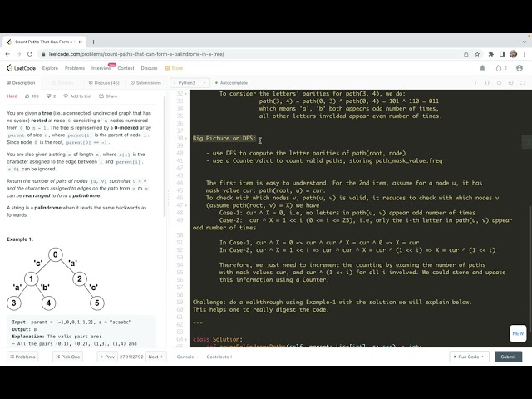Image resolution: width=532 pixels, height=399 pixels.
Task: Click the lock icon in address bar
Action: tap(43, 54)
